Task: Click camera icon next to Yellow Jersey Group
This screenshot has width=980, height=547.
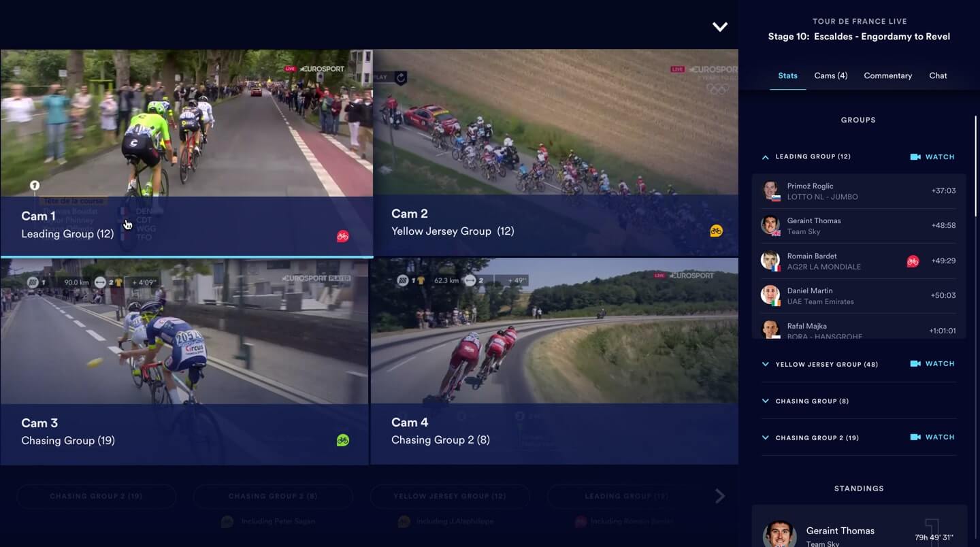Action: [915, 364]
